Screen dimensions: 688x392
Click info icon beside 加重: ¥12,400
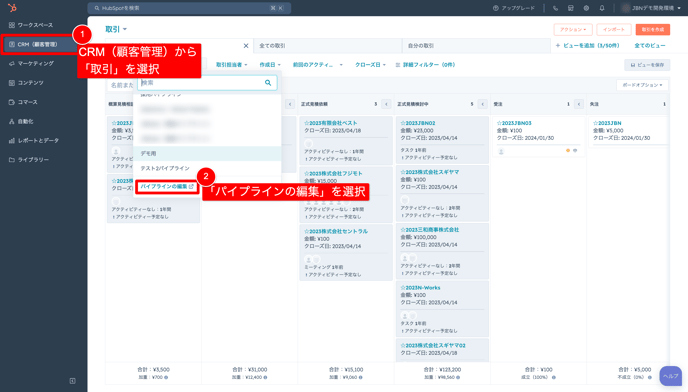tap(265, 378)
